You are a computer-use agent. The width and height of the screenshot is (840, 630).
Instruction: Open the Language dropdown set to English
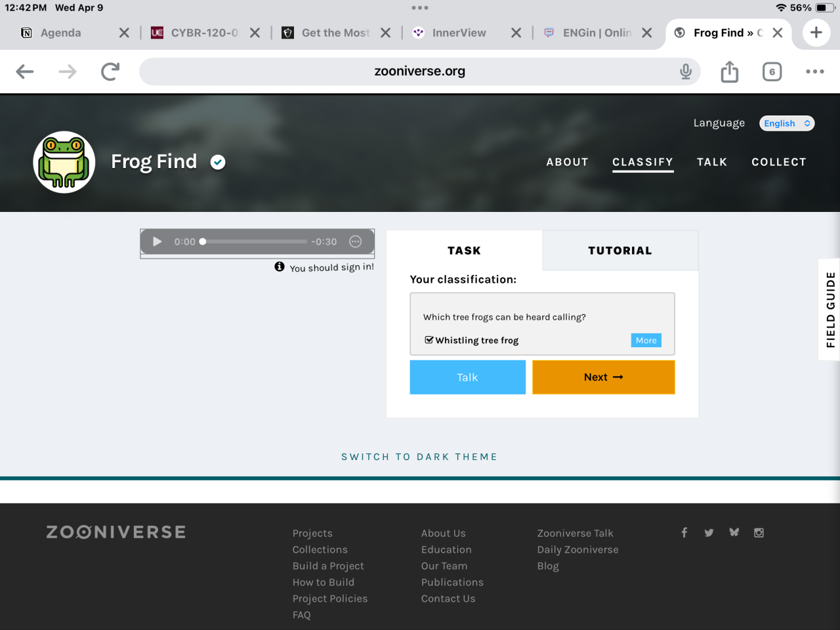point(787,123)
